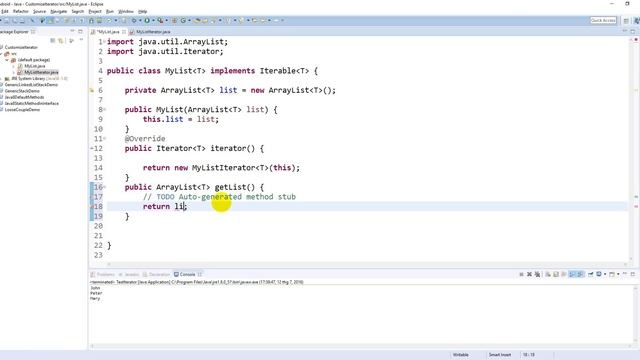Toggle Word Wrap in Console toolbar

pos(564,274)
